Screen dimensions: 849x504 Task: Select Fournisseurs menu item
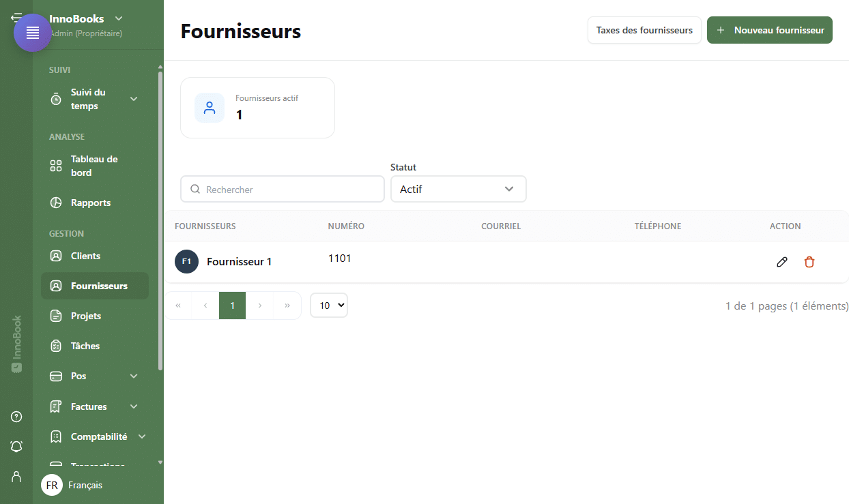tap(95, 286)
